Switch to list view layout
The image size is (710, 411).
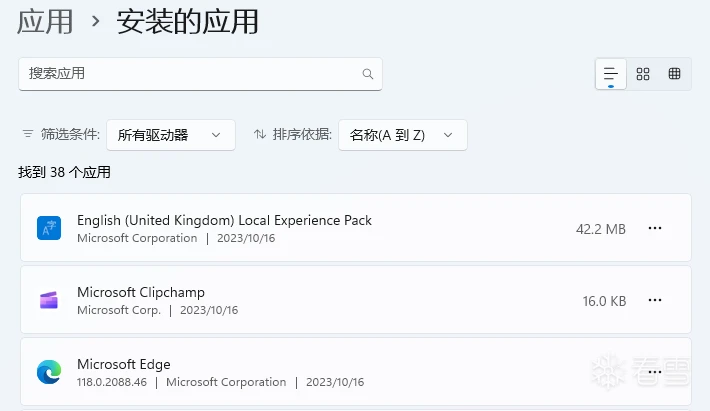611,74
